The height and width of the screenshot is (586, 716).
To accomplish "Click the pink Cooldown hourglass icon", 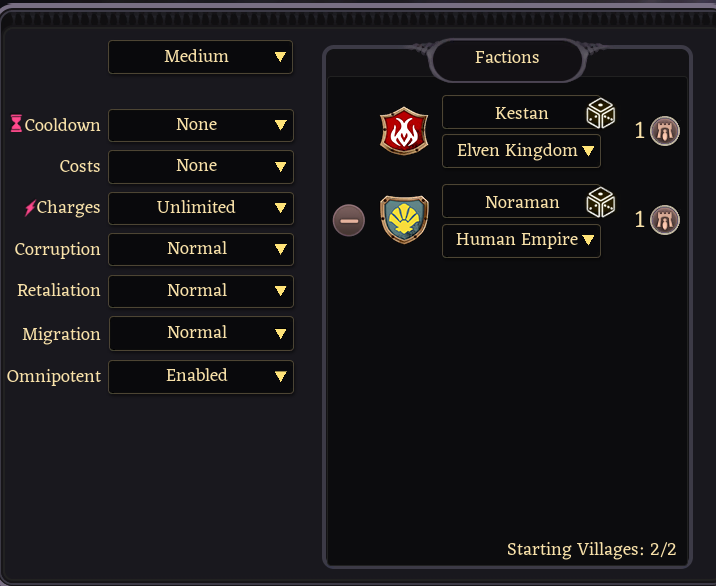I will [x=16, y=125].
